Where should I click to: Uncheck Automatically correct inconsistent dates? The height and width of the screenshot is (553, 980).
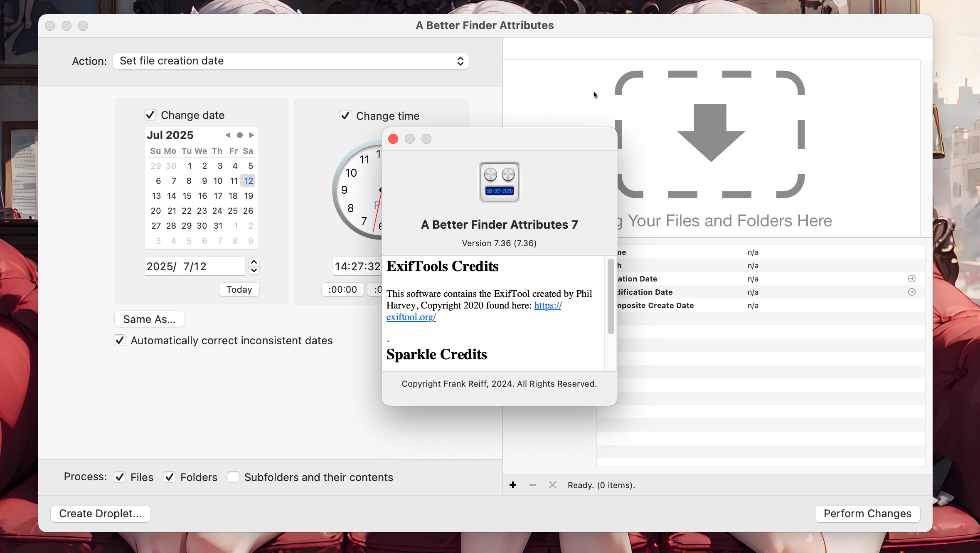[120, 340]
